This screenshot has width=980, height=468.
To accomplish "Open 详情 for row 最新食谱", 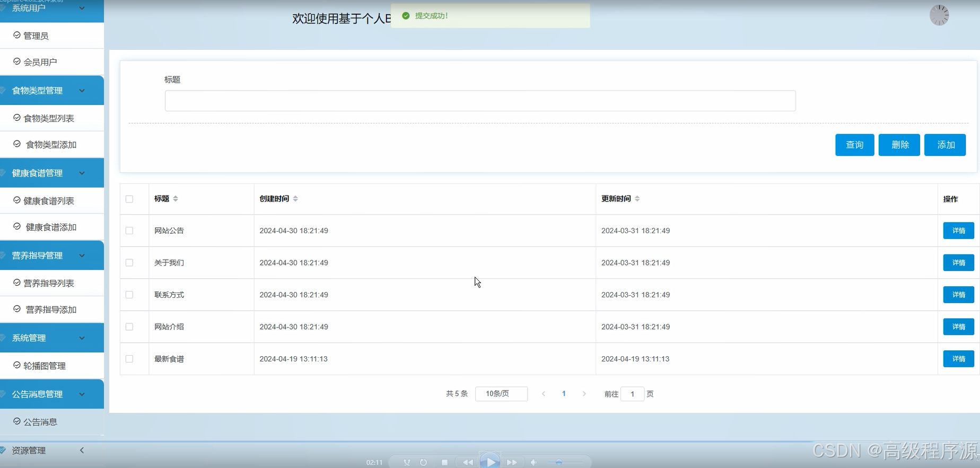I will tap(958, 359).
